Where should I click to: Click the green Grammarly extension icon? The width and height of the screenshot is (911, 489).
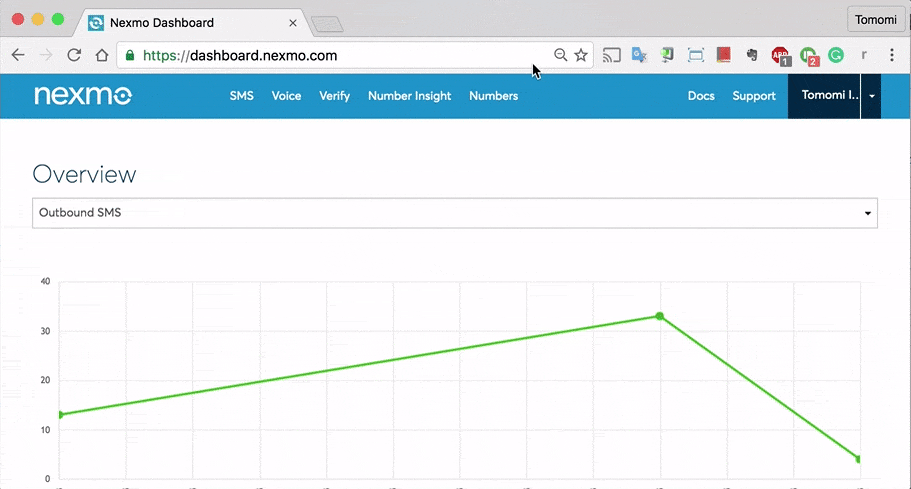[x=835, y=55]
